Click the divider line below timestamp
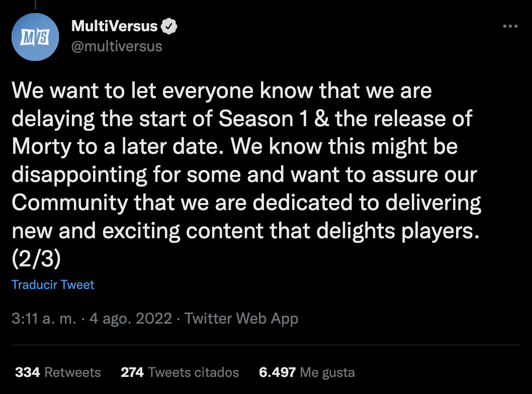The width and height of the screenshot is (532, 394). click(x=265, y=345)
